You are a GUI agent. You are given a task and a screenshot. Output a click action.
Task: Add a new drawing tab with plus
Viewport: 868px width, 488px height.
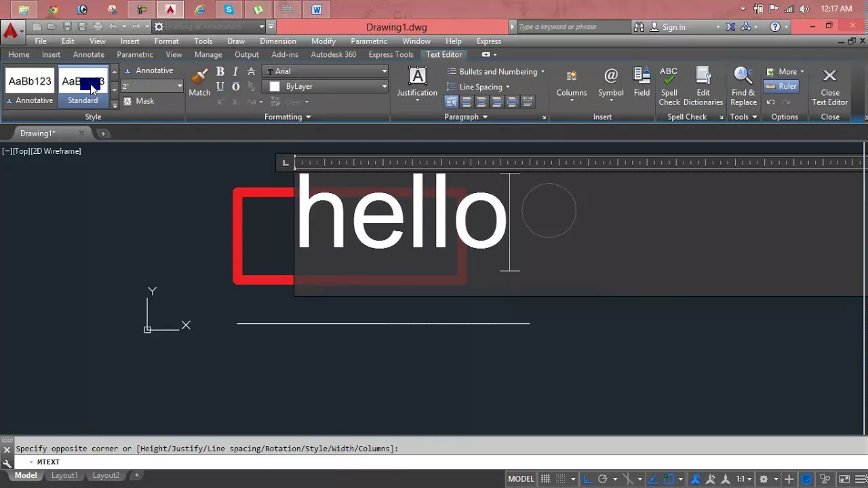click(x=103, y=133)
